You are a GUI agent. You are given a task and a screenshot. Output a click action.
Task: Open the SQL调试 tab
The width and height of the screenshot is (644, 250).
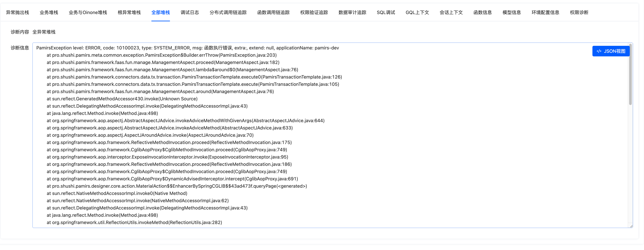coord(386,13)
